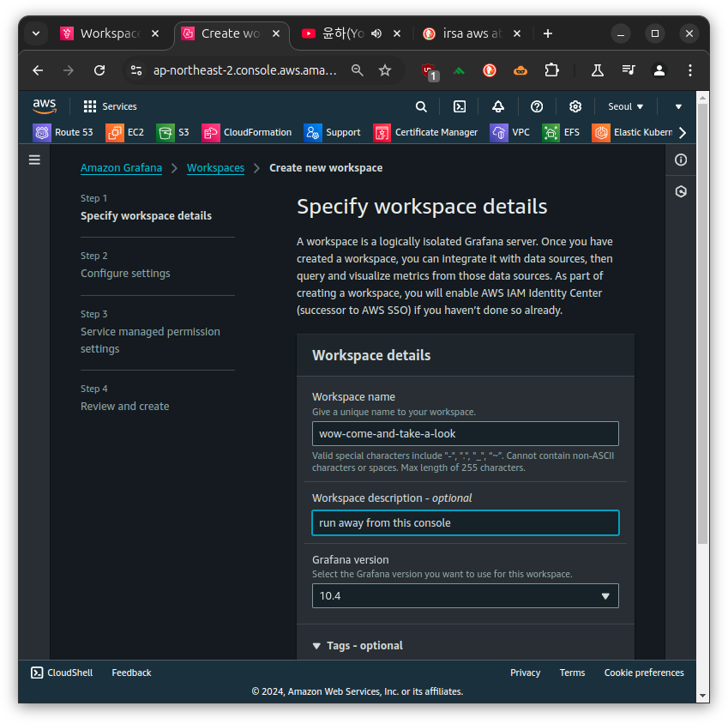Open the notifications bell icon

[x=497, y=107]
